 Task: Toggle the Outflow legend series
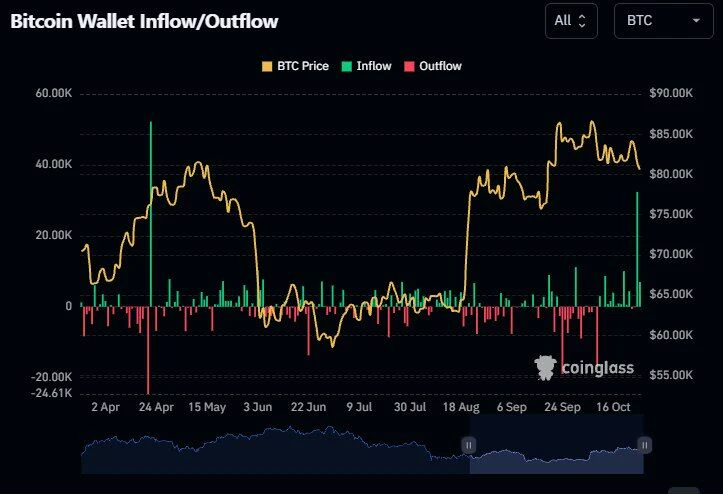433,66
